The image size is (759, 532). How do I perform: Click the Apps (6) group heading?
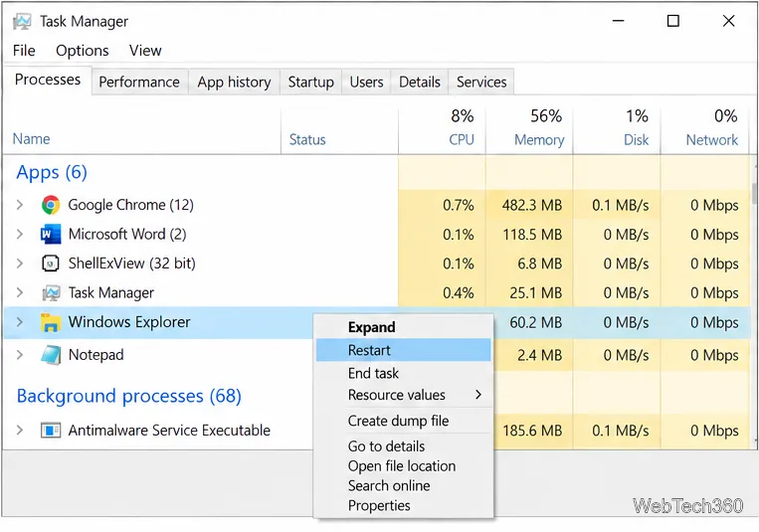(52, 172)
